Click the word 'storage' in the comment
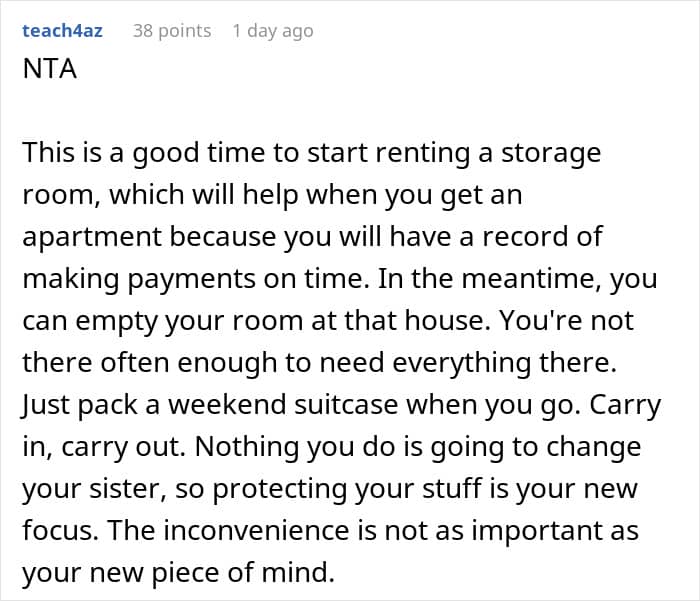The height and width of the screenshot is (601, 700). point(555,153)
